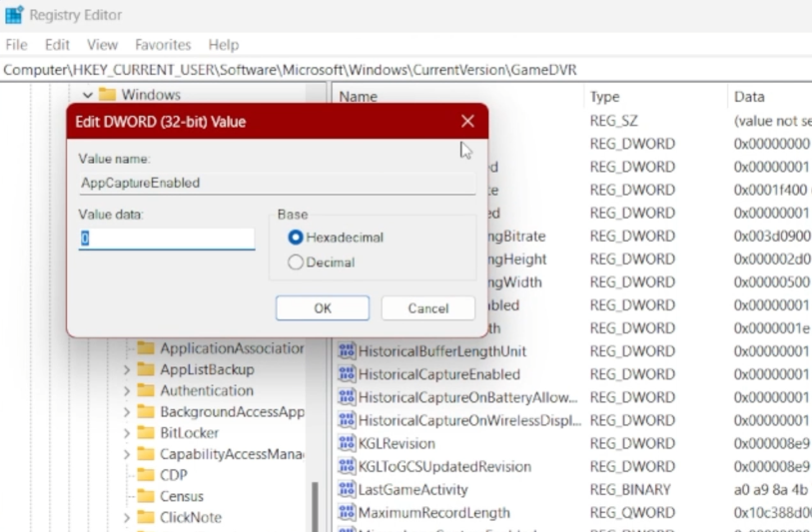
Task: Click the KGLRevision value icon
Action: (x=347, y=443)
